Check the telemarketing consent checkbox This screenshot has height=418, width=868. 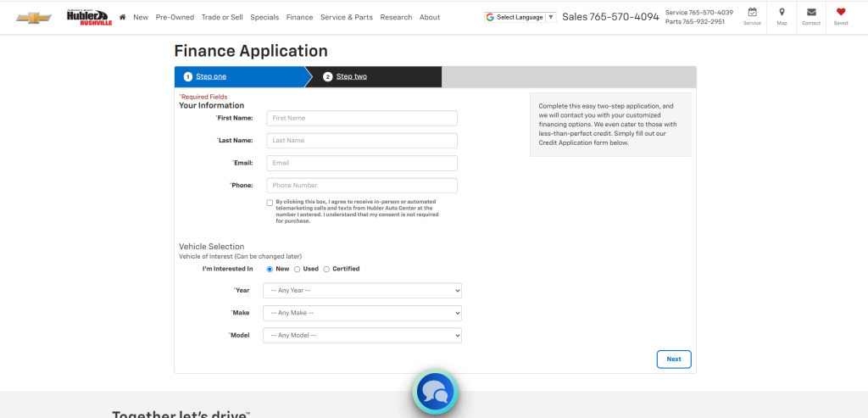coord(270,203)
